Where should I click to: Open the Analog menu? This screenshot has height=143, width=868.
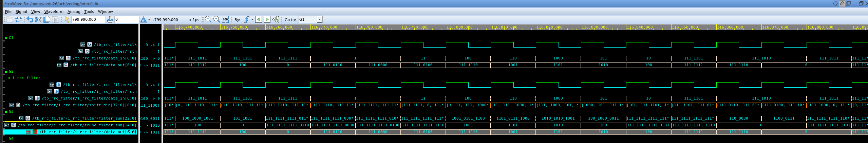(x=74, y=12)
